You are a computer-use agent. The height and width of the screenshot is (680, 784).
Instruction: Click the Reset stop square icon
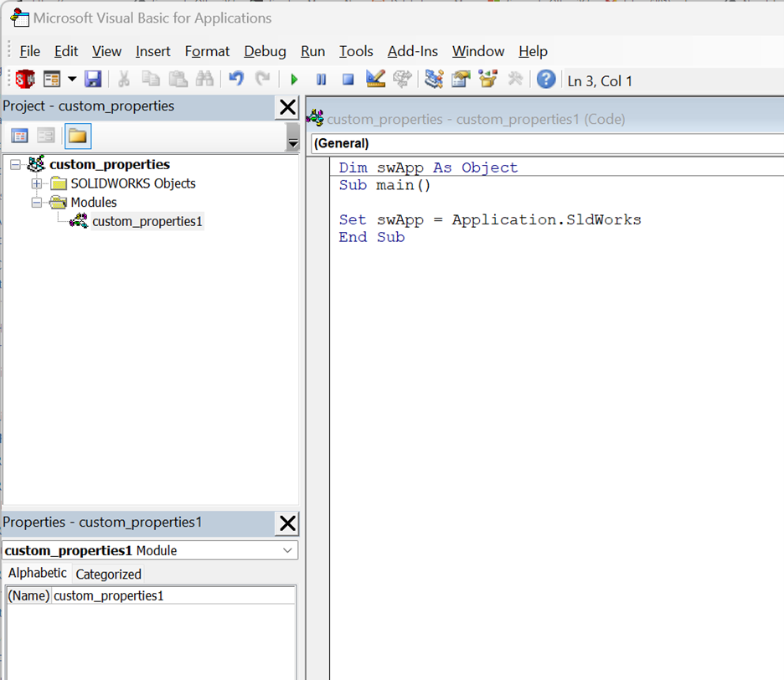coord(348,80)
